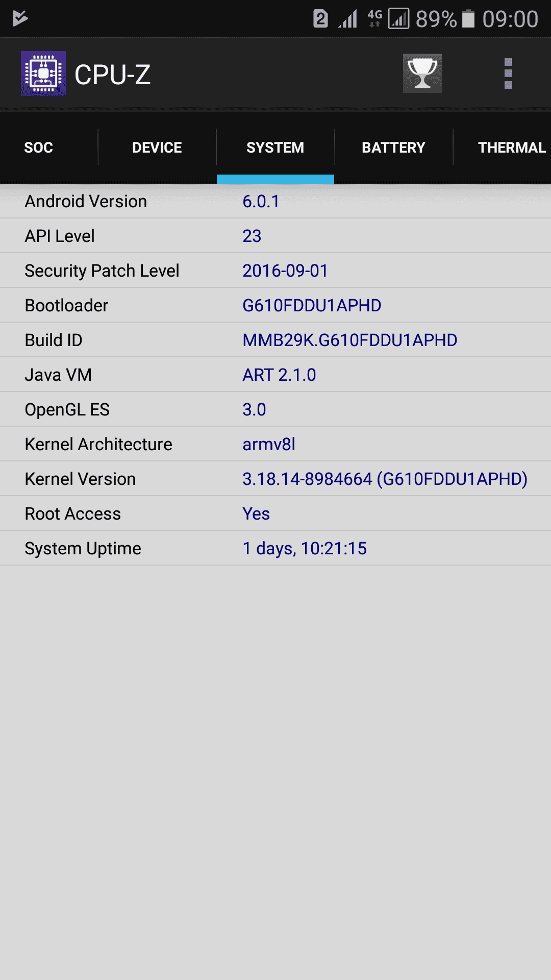Select the Root Access label
Image resolution: width=551 pixels, height=980 pixels.
coord(73,513)
